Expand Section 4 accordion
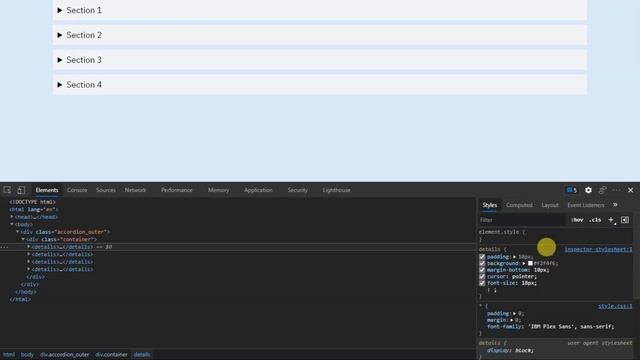The height and width of the screenshot is (360, 640). [x=320, y=85]
